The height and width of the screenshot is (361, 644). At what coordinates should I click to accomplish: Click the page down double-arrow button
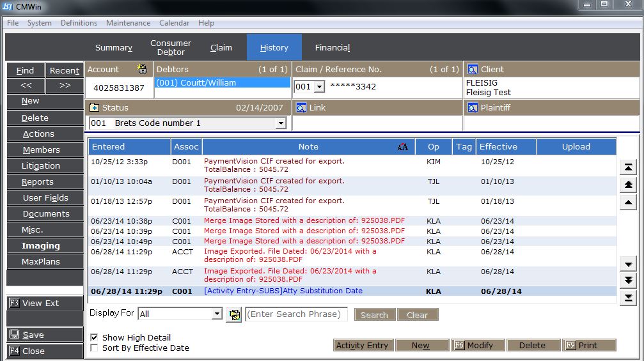coord(629,280)
